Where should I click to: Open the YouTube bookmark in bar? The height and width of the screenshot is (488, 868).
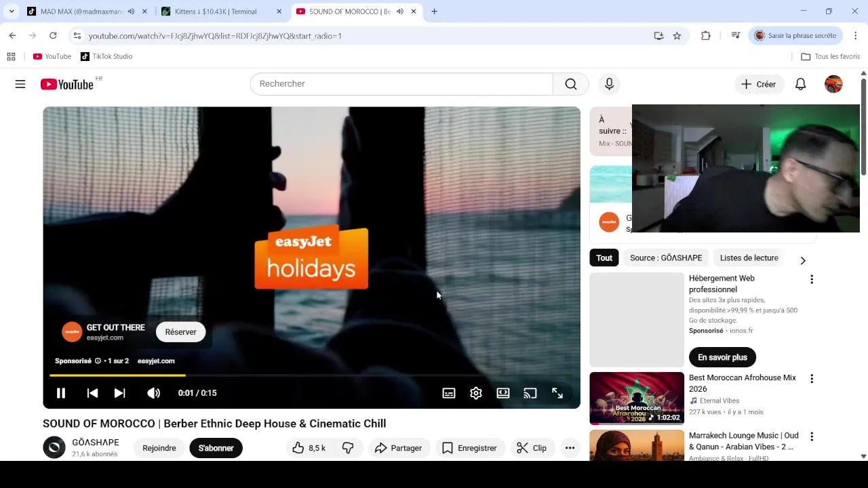(52, 56)
